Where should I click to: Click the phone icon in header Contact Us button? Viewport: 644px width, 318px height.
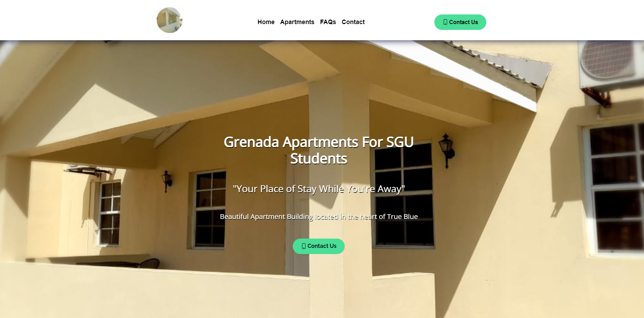coord(445,22)
